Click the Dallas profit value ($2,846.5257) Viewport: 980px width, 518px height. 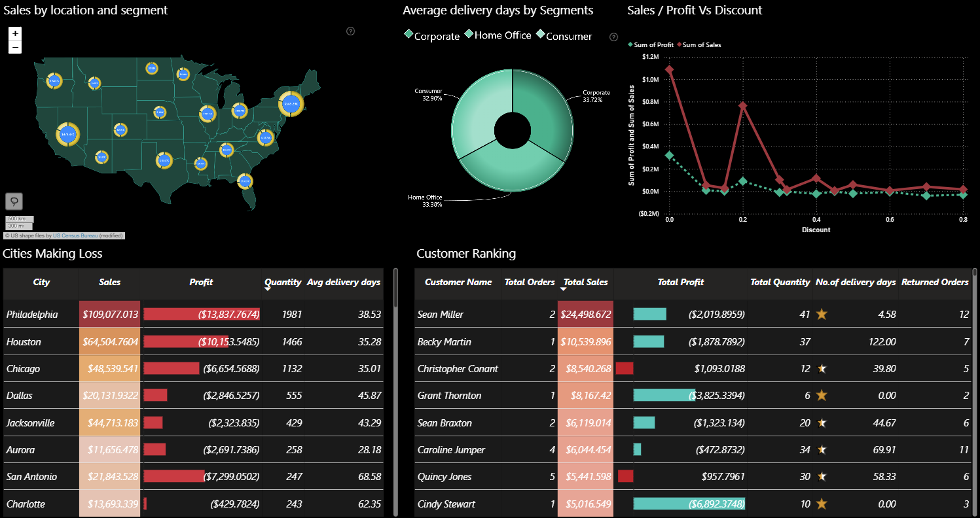[233, 396]
